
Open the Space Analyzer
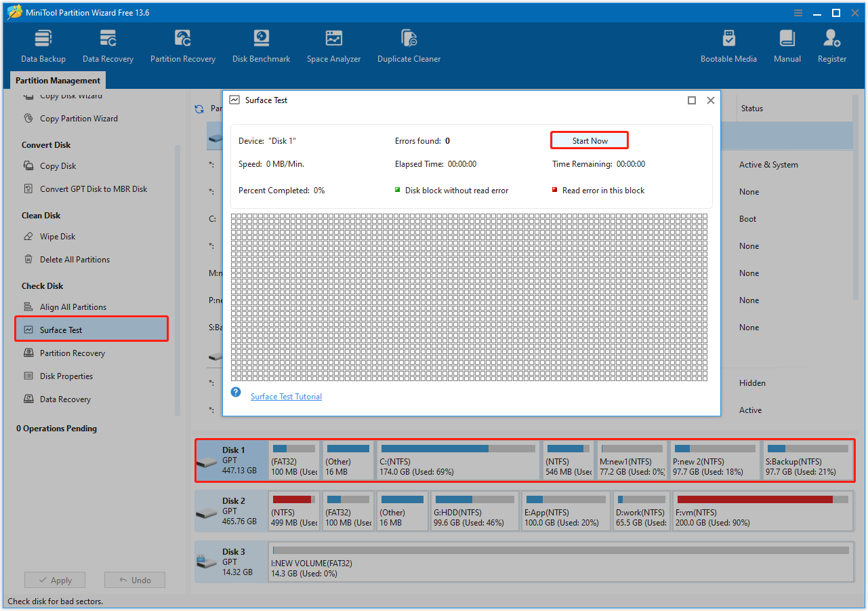pyautogui.click(x=333, y=46)
